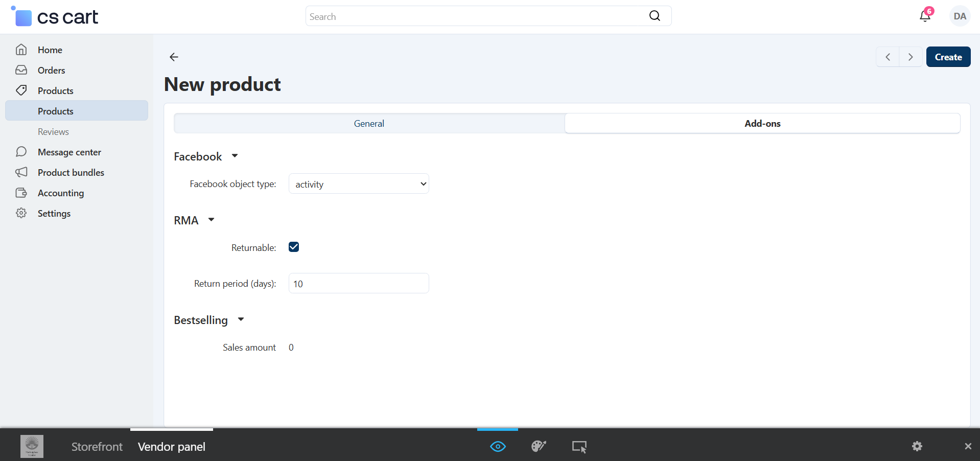Viewport: 980px width, 461px height.
Task: Collapse the Facebook section
Action: [235, 156]
